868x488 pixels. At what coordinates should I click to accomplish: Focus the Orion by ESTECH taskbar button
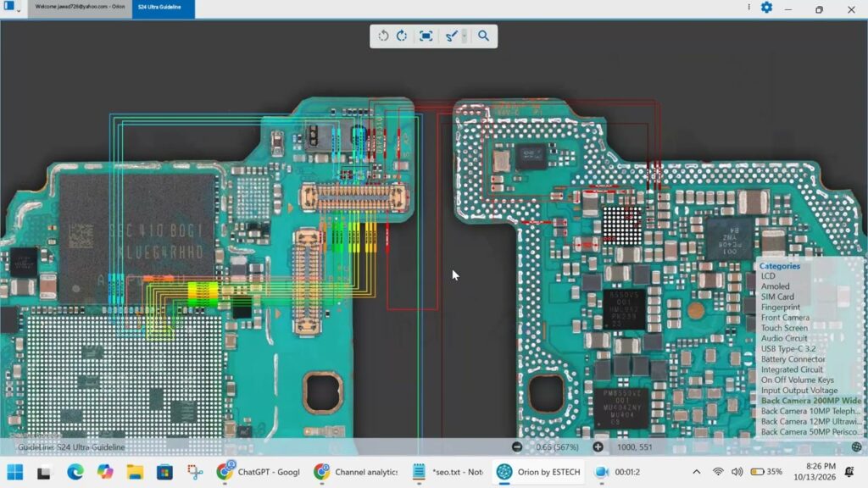[x=538, y=472]
